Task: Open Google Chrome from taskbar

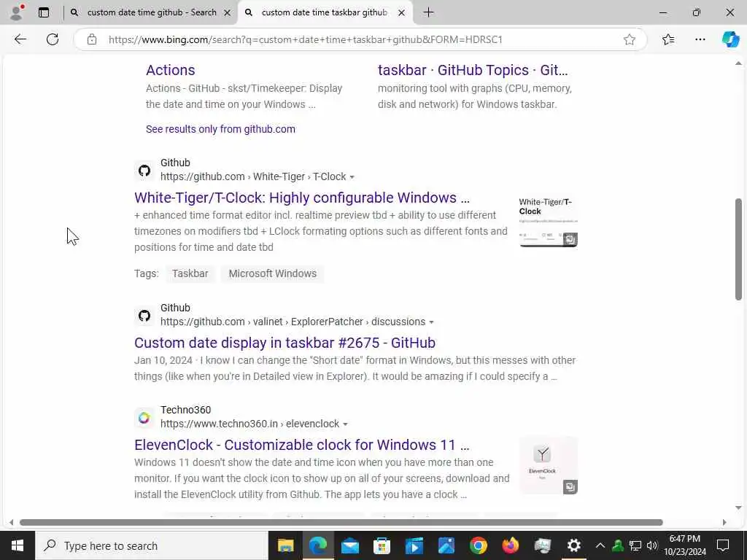Action: pyautogui.click(x=479, y=545)
